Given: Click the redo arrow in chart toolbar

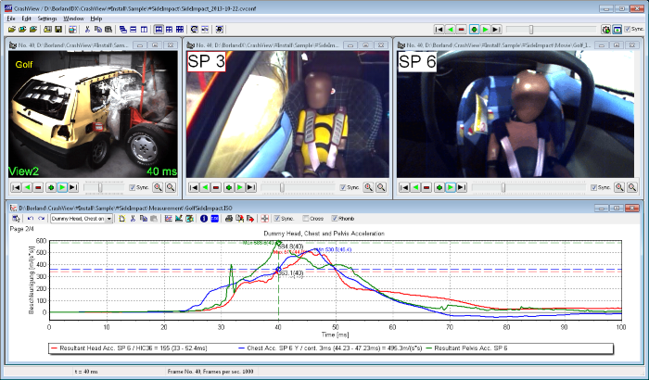Looking at the screenshot, I should coord(41,219).
